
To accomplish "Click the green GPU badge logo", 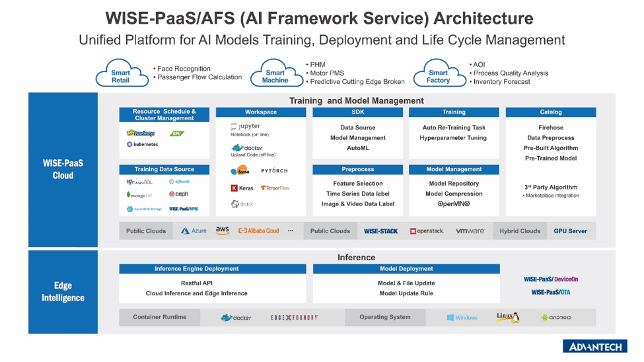I will [177, 133].
